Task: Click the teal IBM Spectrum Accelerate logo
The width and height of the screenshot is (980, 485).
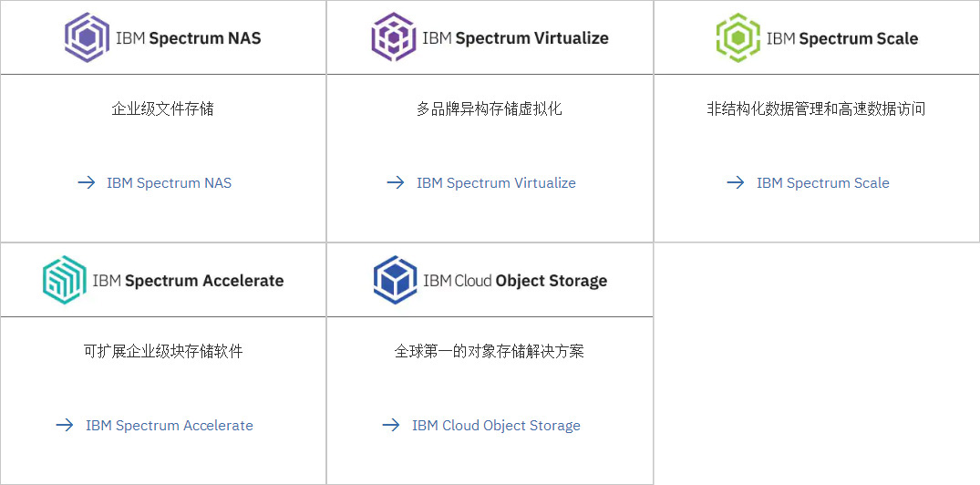Action: (65, 280)
